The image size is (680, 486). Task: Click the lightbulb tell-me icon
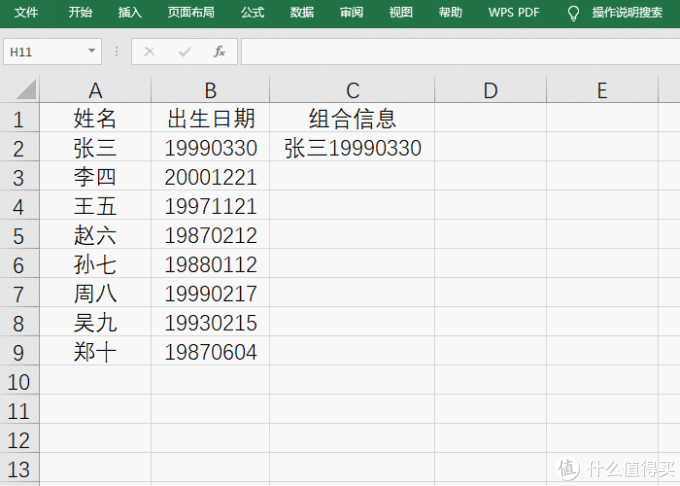click(573, 13)
